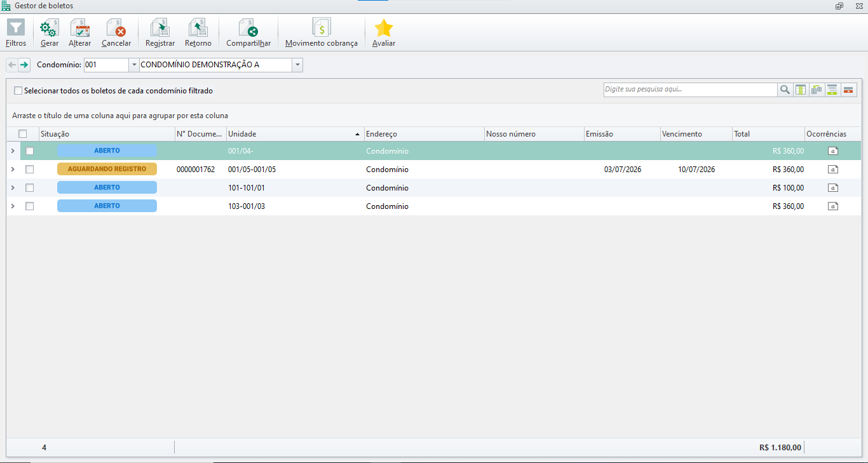Click the Avaliar star icon
Screen dimensions: 868x463
384,28
